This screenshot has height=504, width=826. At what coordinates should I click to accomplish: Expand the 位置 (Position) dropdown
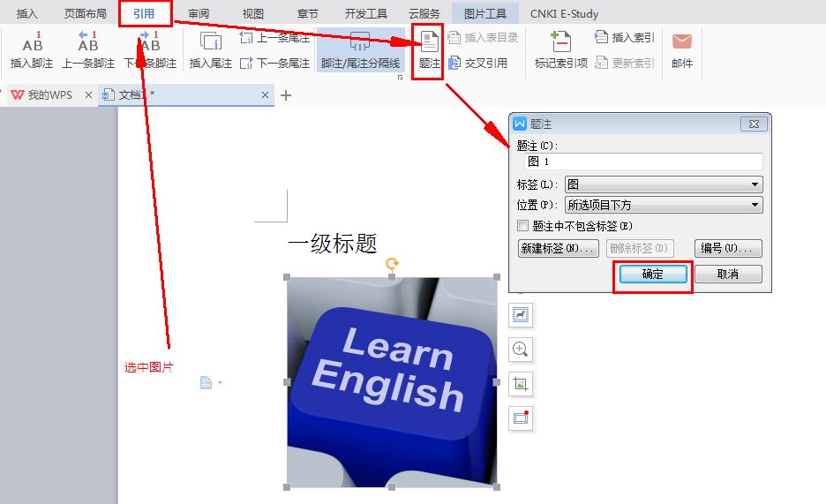tap(755, 205)
